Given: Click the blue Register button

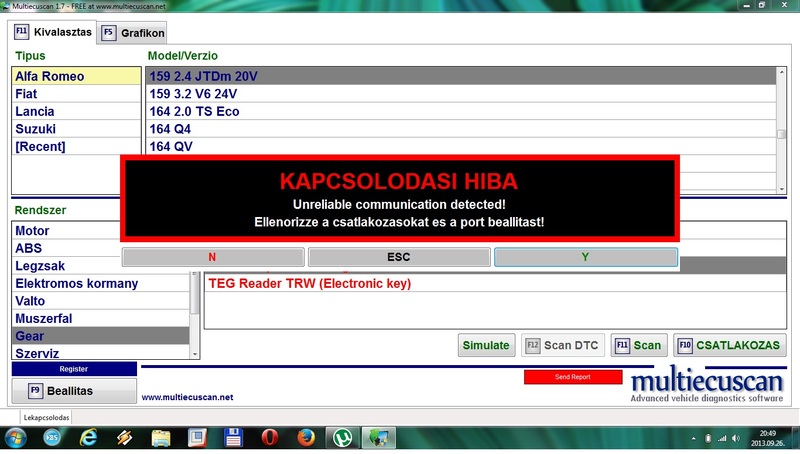Looking at the screenshot, I should (74, 369).
